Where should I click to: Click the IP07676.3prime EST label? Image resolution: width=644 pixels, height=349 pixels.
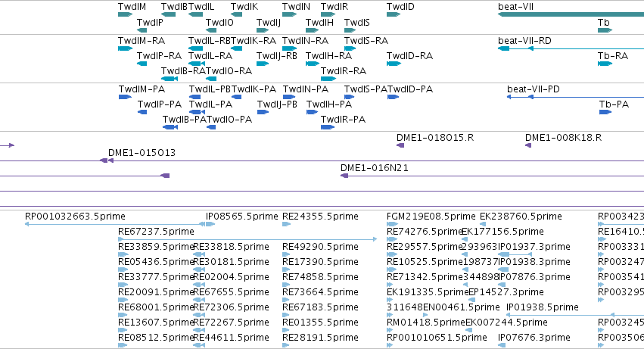[534, 338]
